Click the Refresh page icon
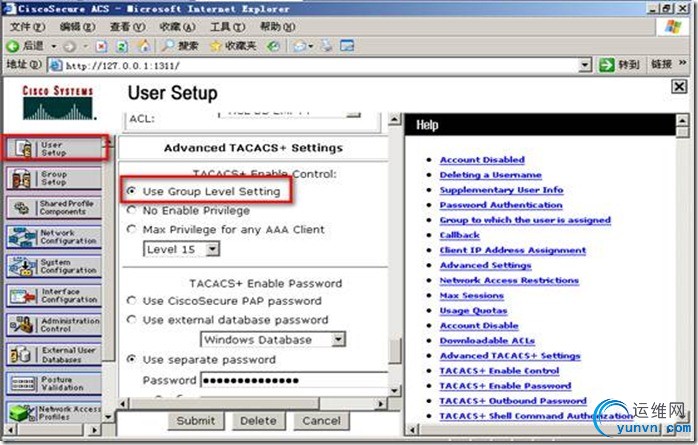The width and height of the screenshot is (698, 445). (122, 46)
